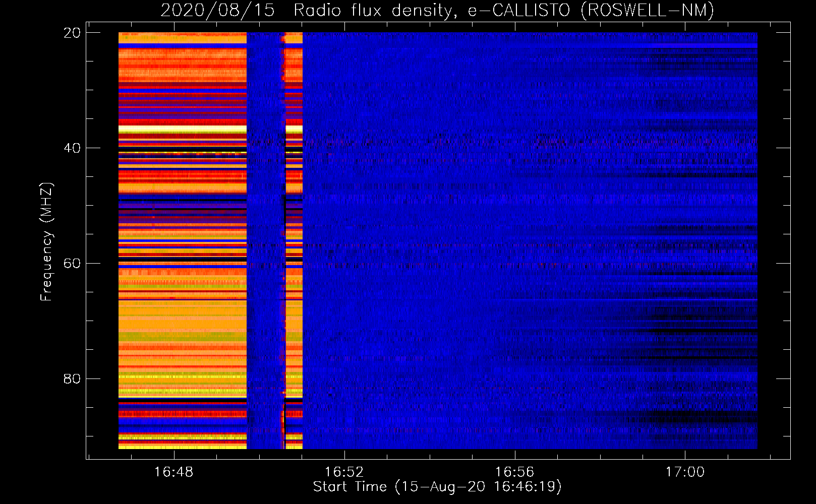The width and height of the screenshot is (816, 504).
Task: Click the 16:56 time tick label
Action: (x=514, y=472)
